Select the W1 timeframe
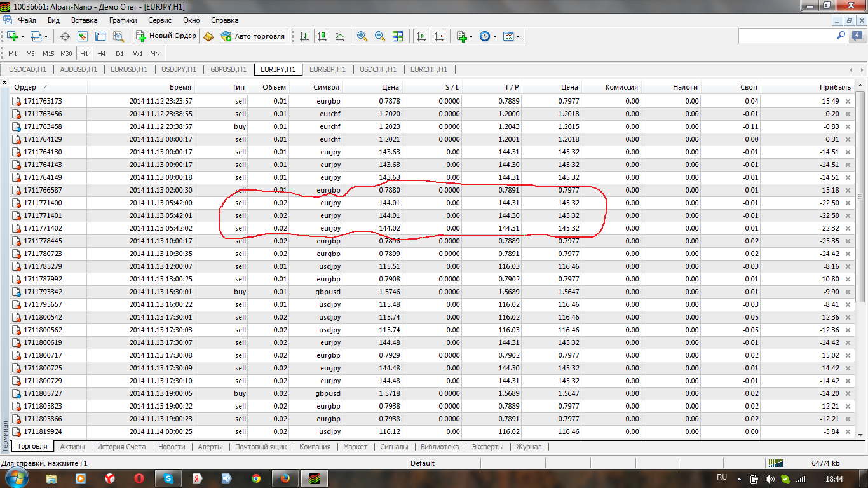Image resolution: width=868 pixels, height=488 pixels. [x=138, y=54]
